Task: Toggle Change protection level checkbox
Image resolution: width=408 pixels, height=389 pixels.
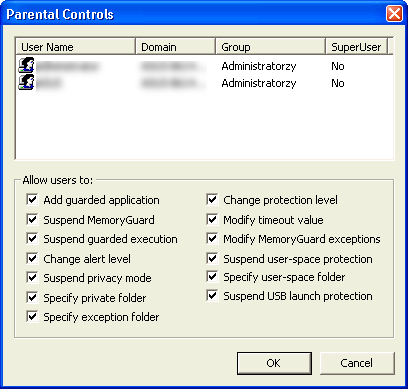Action: pyautogui.click(x=212, y=200)
